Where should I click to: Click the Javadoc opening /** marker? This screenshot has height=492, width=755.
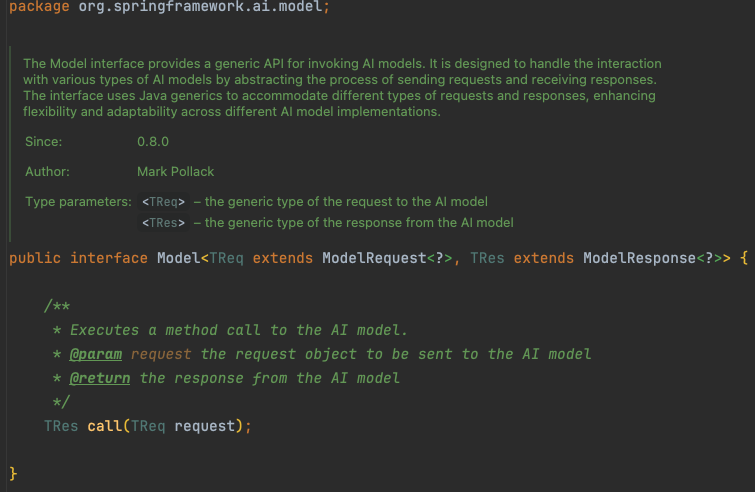(x=57, y=306)
